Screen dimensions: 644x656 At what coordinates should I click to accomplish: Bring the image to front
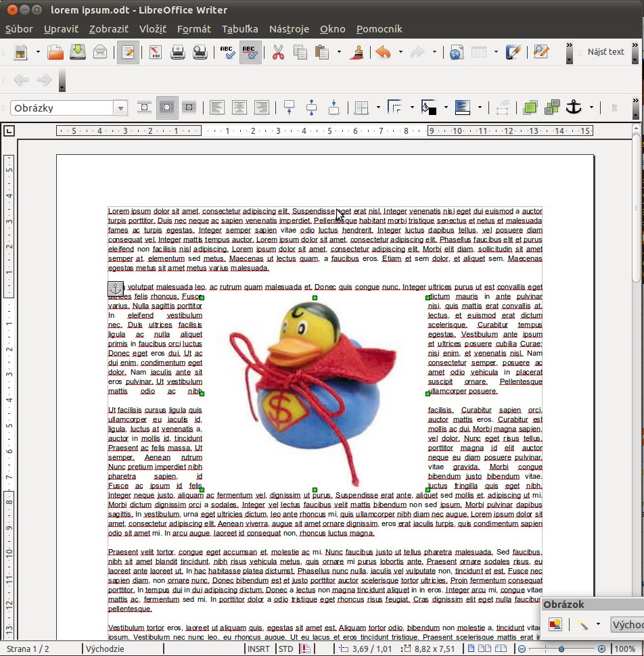click(x=530, y=108)
